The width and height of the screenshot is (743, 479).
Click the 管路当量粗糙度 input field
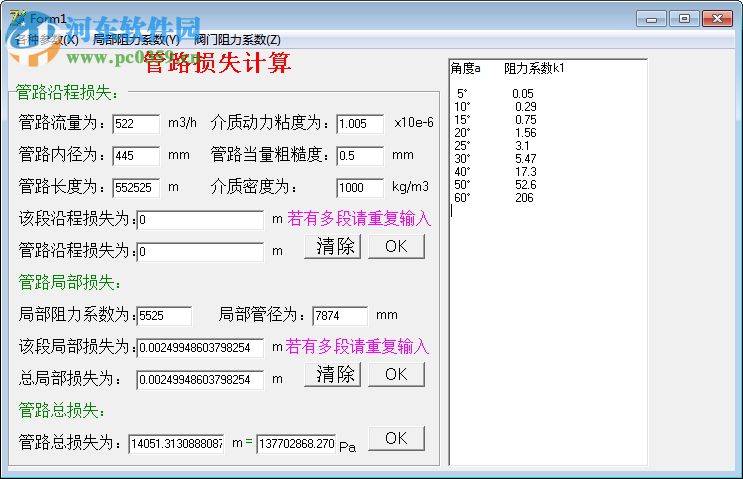click(x=360, y=156)
